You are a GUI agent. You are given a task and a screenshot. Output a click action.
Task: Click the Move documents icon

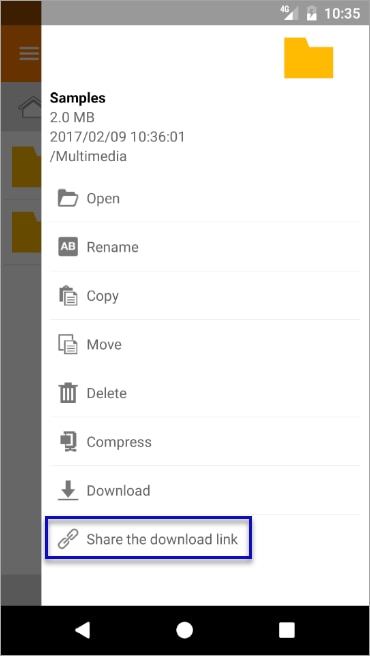[x=67, y=344]
